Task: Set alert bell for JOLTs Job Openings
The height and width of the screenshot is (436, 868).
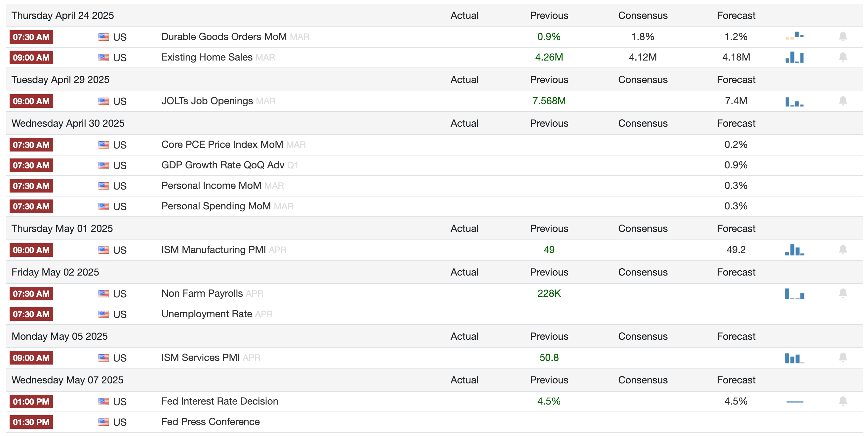Action: [843, 101]
